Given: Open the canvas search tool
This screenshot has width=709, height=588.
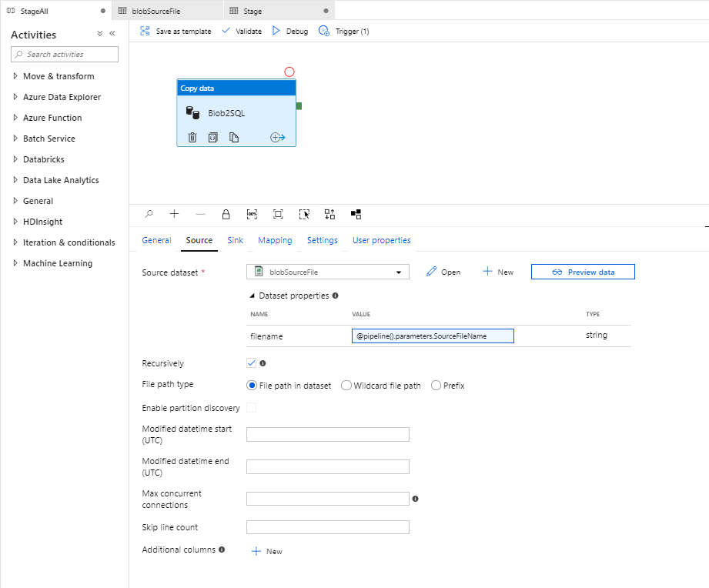Looking at the screenshot, I should tap(149, 214).
